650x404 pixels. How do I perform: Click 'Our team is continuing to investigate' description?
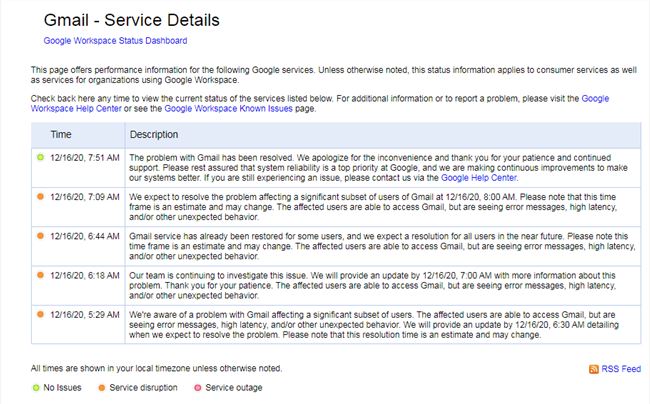point(372,285)
